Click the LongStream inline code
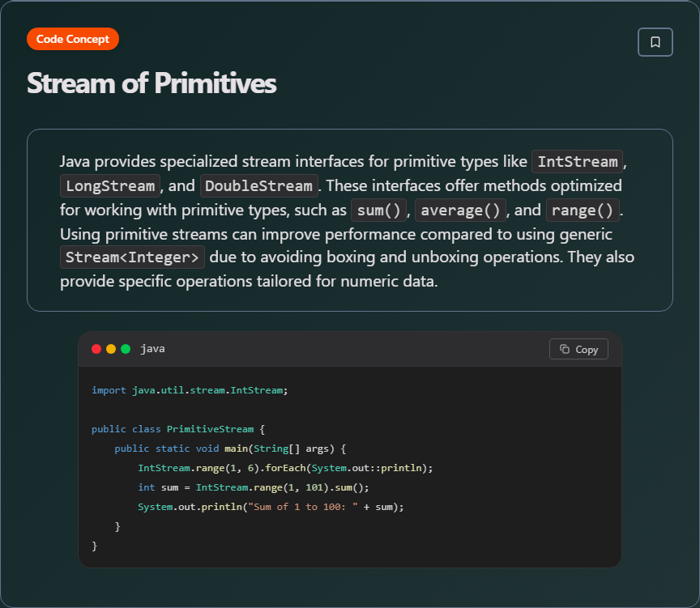The width and height of the screenshot is (700, 608). pyautogui.click(x=110, y=185)
